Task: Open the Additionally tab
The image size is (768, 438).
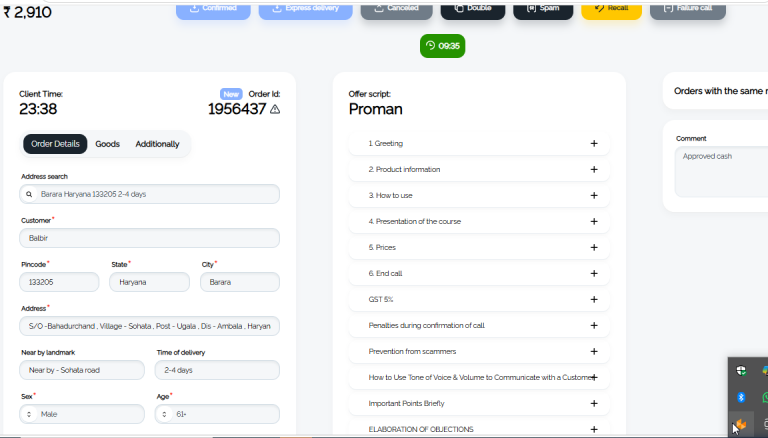Action: [x=157, y=144]
